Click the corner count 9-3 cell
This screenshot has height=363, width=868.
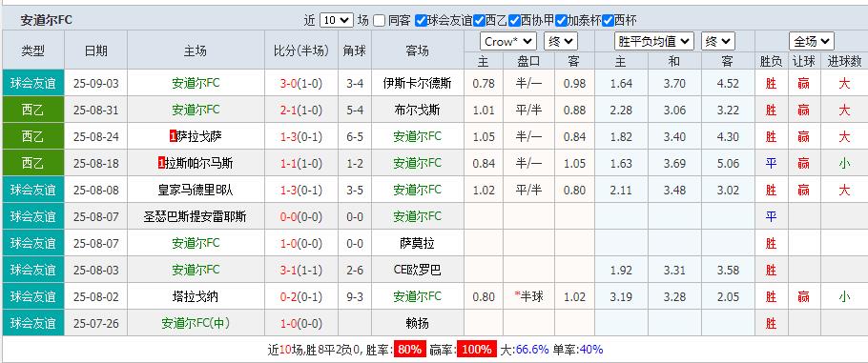pos(354,296)
